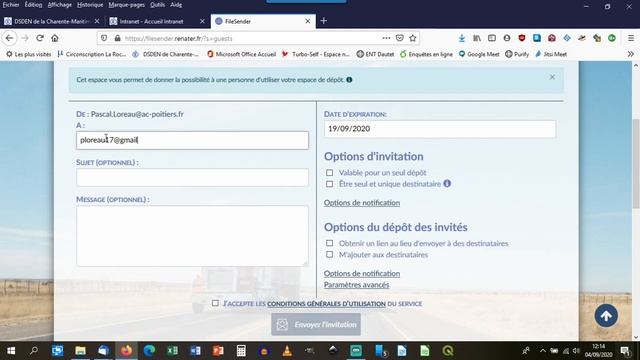Image resolution: width=640 pixels, height=360 pixels.
Task: Expand invitation Options de notification
Action: 362,203
